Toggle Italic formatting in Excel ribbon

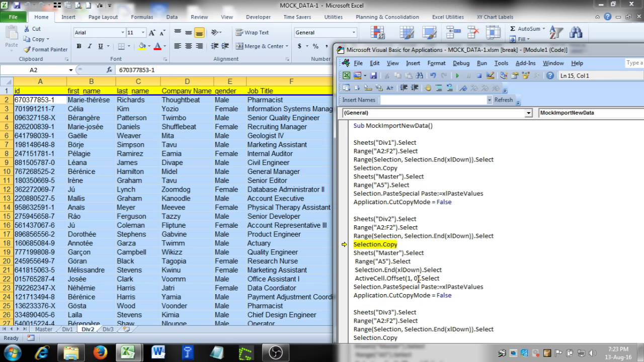[x=90, y=46]
